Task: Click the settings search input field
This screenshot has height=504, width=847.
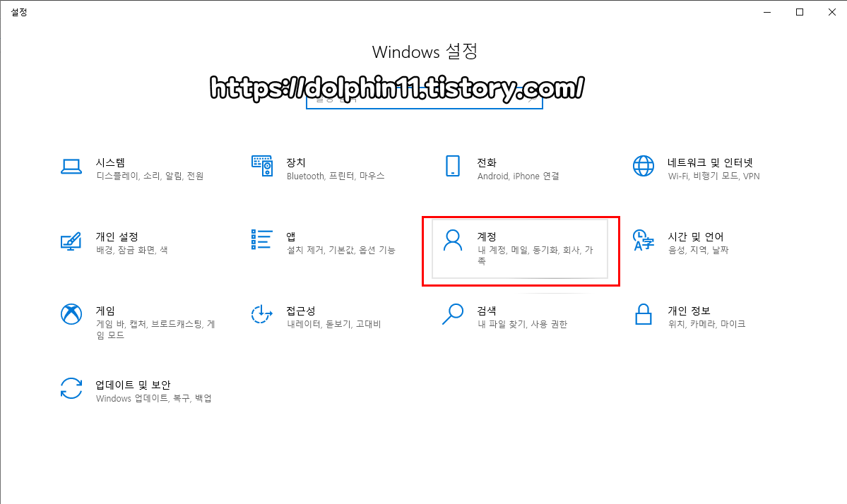Action: 424,100
